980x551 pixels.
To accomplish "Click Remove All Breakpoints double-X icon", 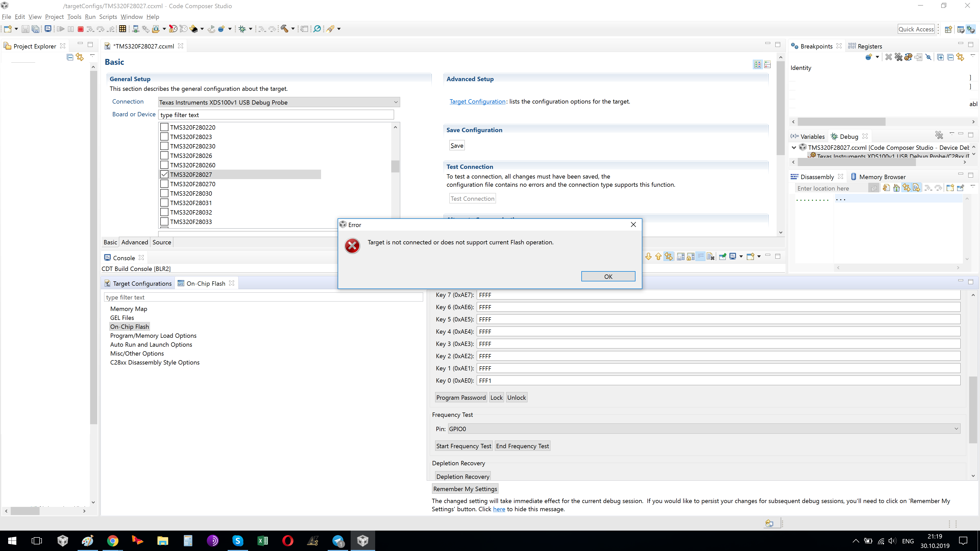I will (899, 57).
